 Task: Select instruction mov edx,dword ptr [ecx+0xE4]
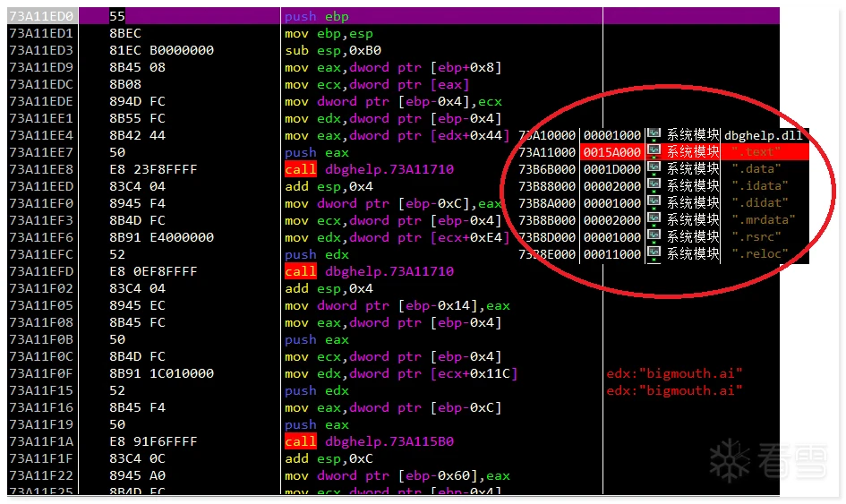[x=397, y=237]
